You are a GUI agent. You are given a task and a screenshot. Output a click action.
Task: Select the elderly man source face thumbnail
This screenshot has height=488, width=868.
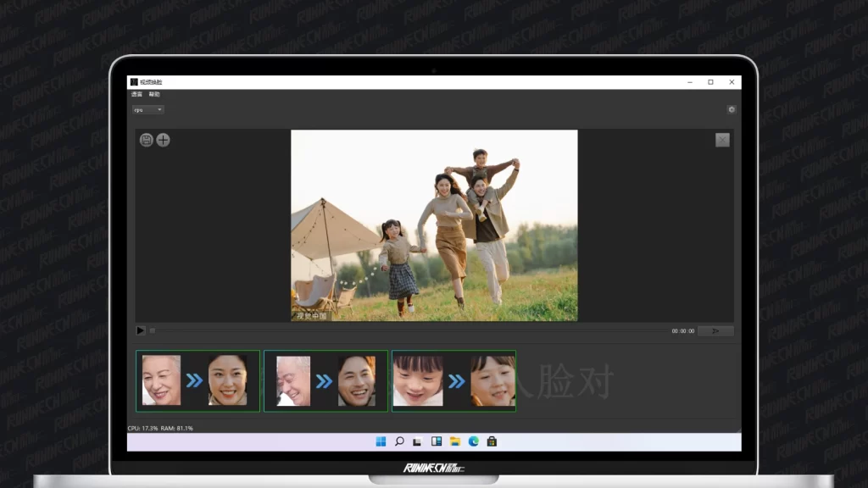[x=292, y=380]
